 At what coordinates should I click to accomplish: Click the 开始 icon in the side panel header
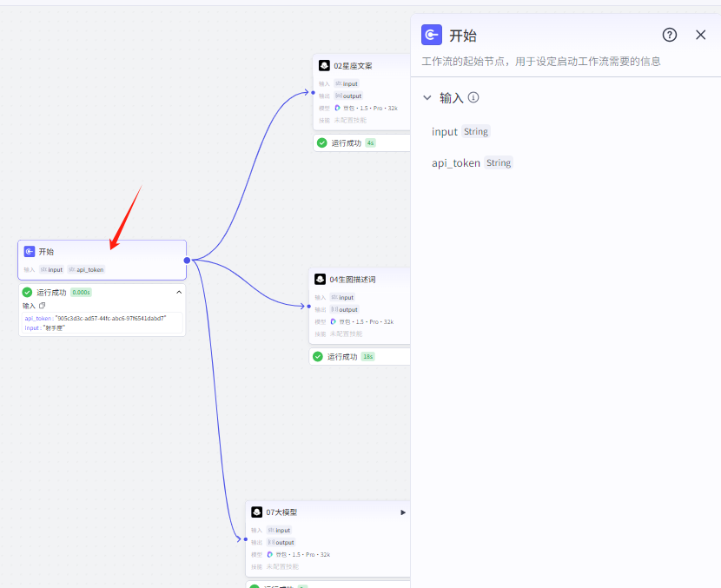pyautogui.click(x=432, y=35)
